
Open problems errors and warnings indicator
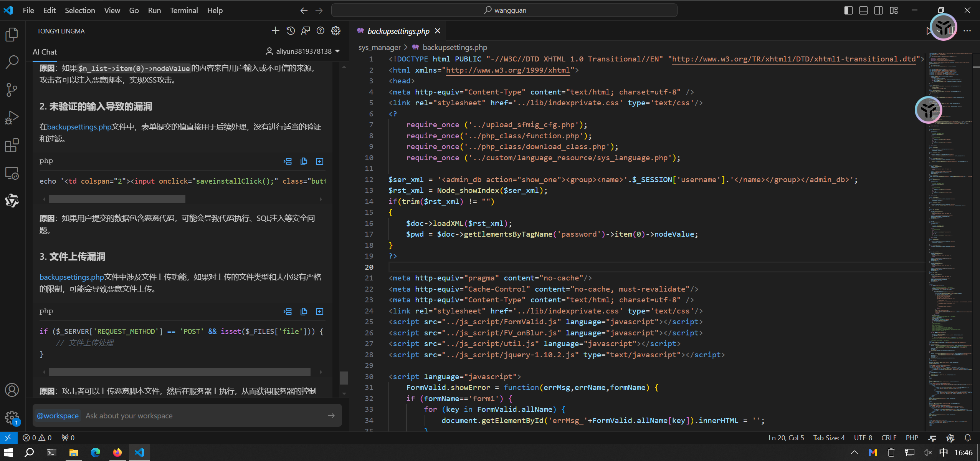37,438
